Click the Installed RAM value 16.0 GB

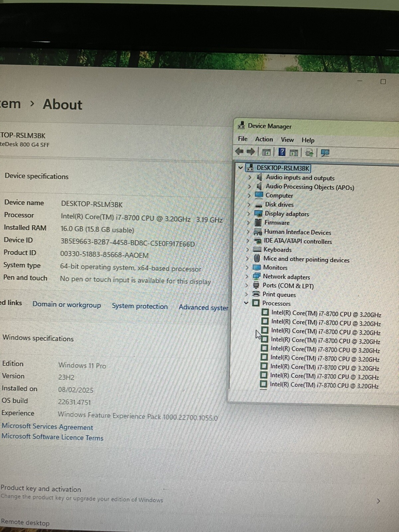tap(97, 229)
